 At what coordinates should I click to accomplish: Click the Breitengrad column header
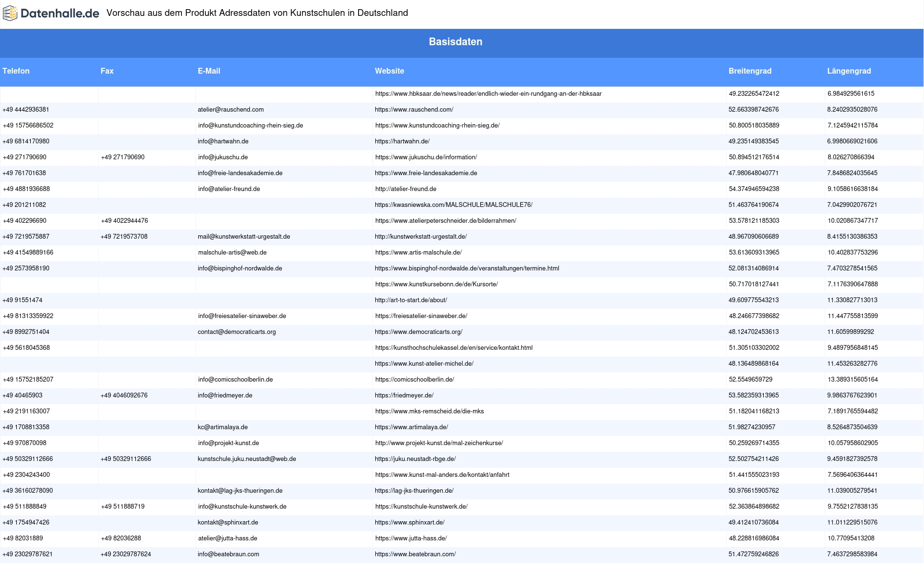click(750, 71)
